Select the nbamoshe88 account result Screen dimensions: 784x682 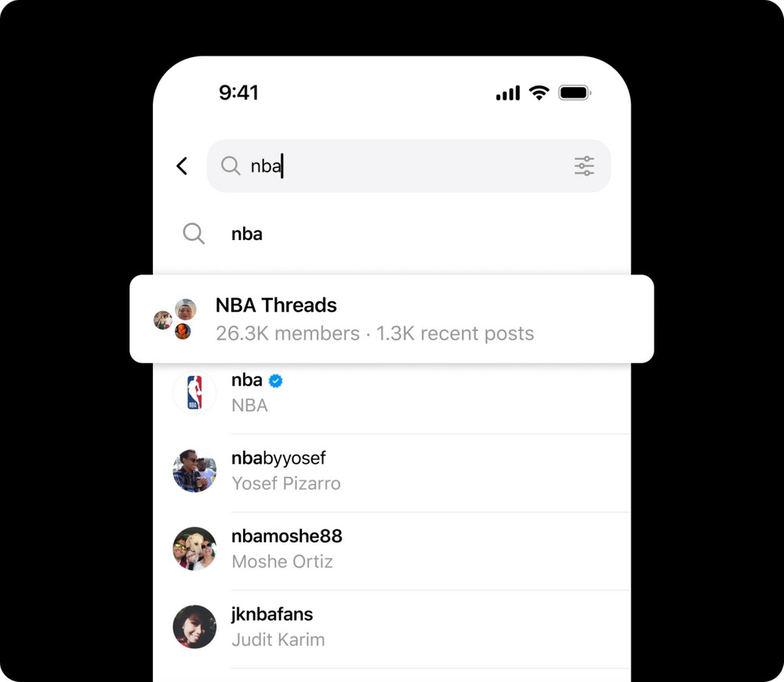point(391,549)
